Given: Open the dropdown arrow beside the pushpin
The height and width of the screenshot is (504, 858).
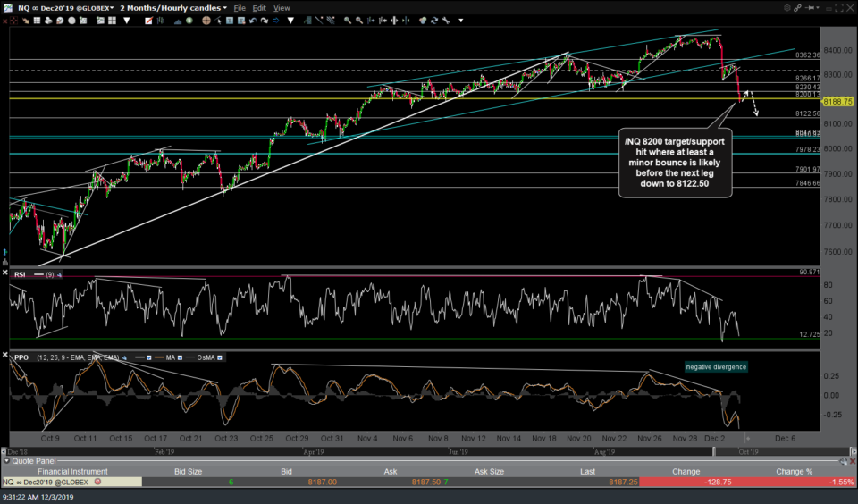Looking at the screenshot, I should tap(817, 8).
